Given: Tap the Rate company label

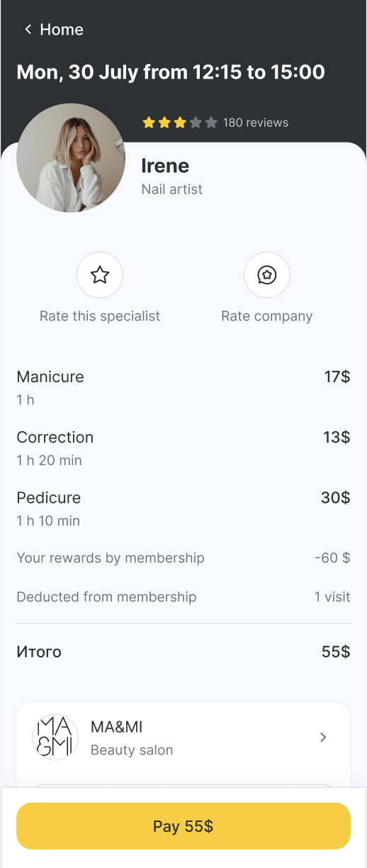Looking at the screenshot, I should 267,316.
